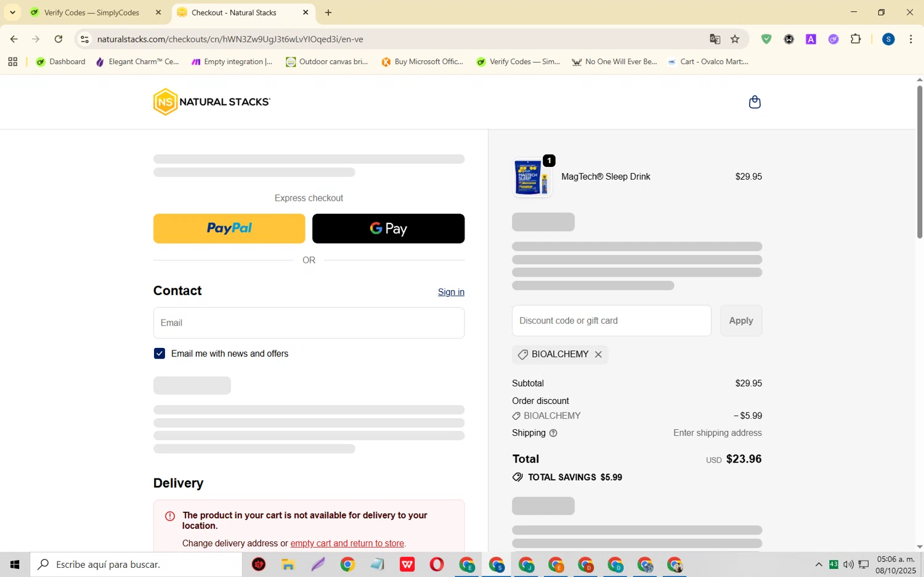The width and height of the screenshot is (924, 577).
Task: Click the Email input field
Action: coord(309,323)
